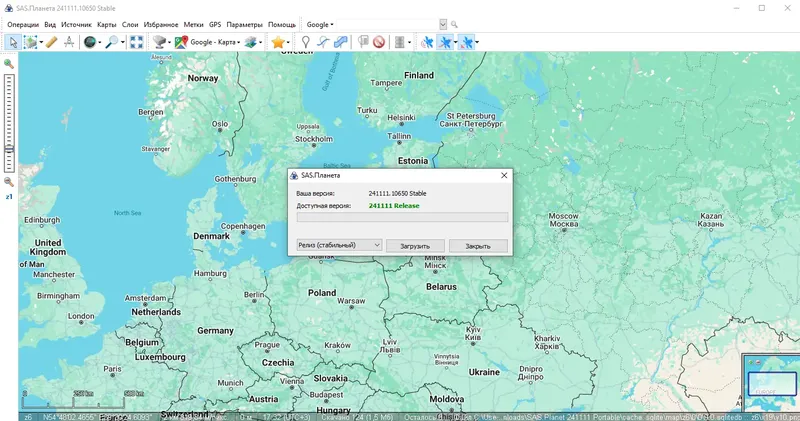Click the gray panel list icon
Screen dimensions: 800x421
click(x=399, y=42)
